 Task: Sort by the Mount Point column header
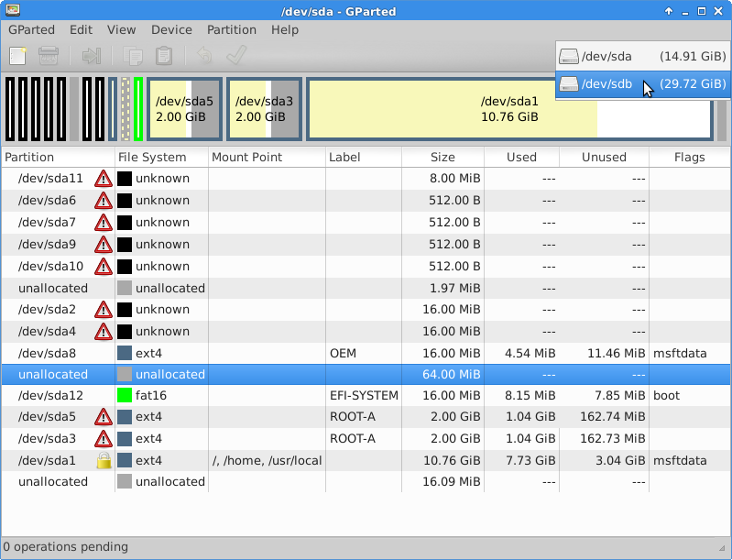(x=267, y=158)
